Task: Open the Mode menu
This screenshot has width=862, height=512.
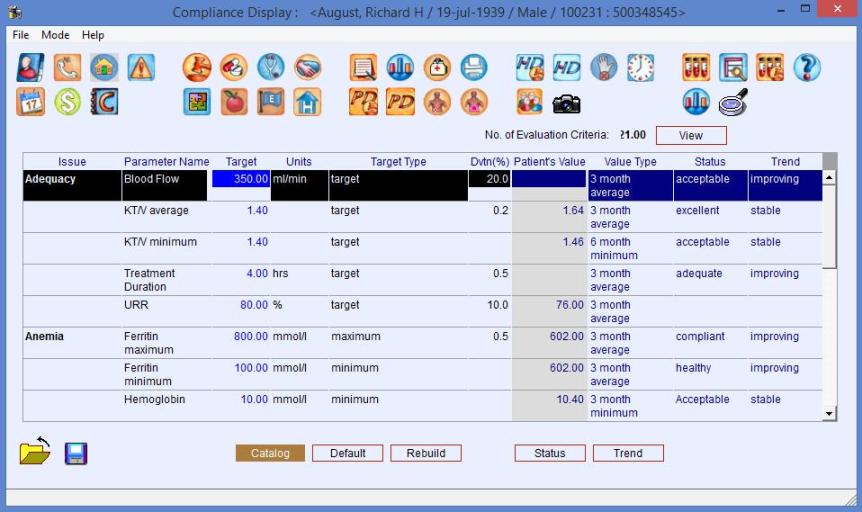Action: (x=55, y=35)
